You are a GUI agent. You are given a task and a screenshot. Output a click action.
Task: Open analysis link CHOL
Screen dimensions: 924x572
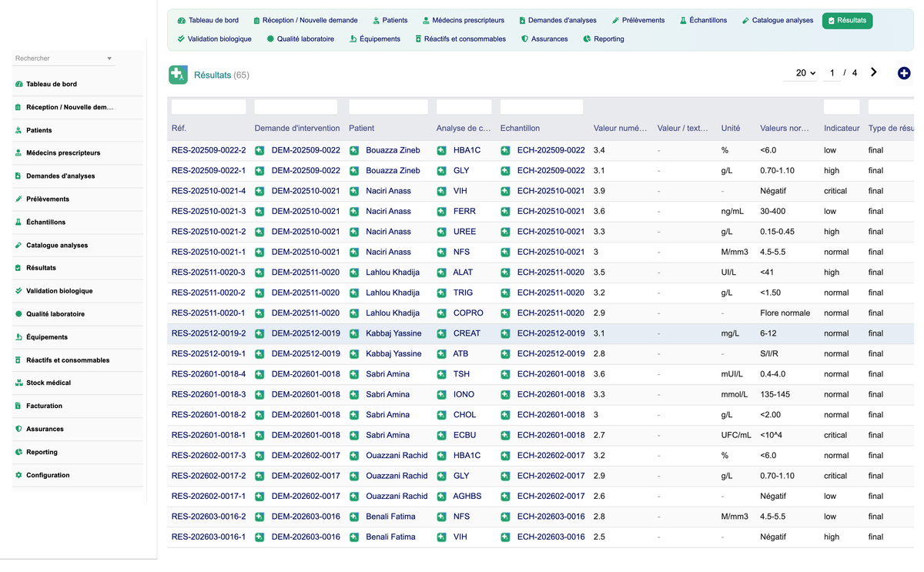coord(464,415)
